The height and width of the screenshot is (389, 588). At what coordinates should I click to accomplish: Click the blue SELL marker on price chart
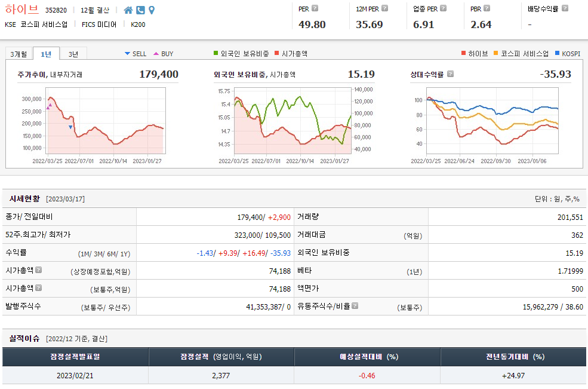point(70,127)
